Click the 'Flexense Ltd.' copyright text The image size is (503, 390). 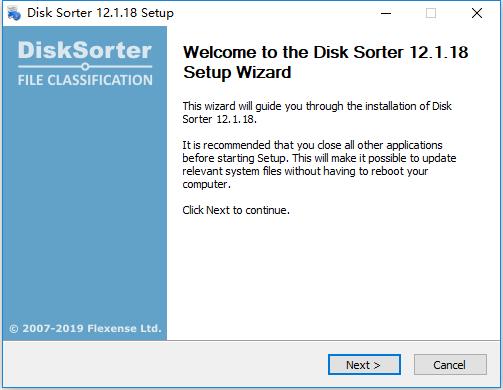124,329
